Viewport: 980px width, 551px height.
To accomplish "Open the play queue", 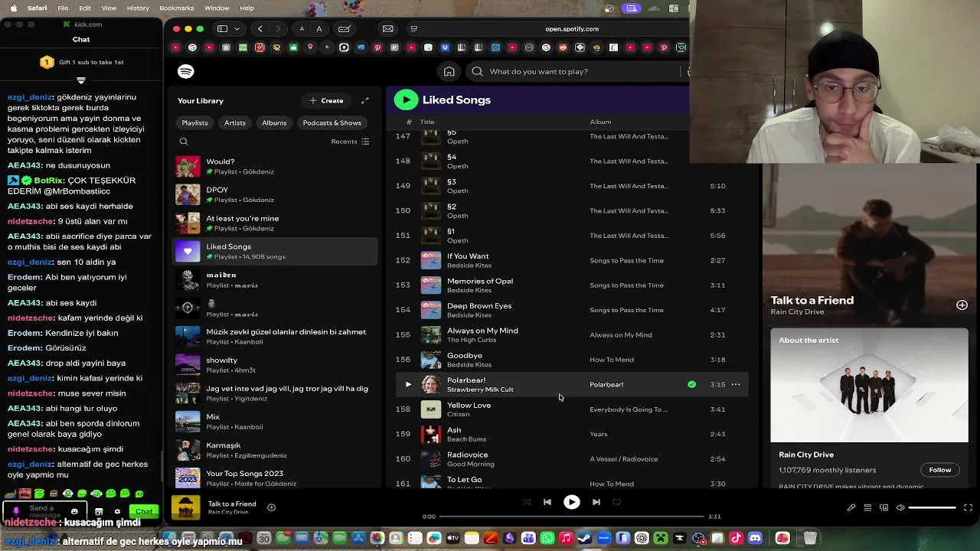I will (x=867, y=507).
